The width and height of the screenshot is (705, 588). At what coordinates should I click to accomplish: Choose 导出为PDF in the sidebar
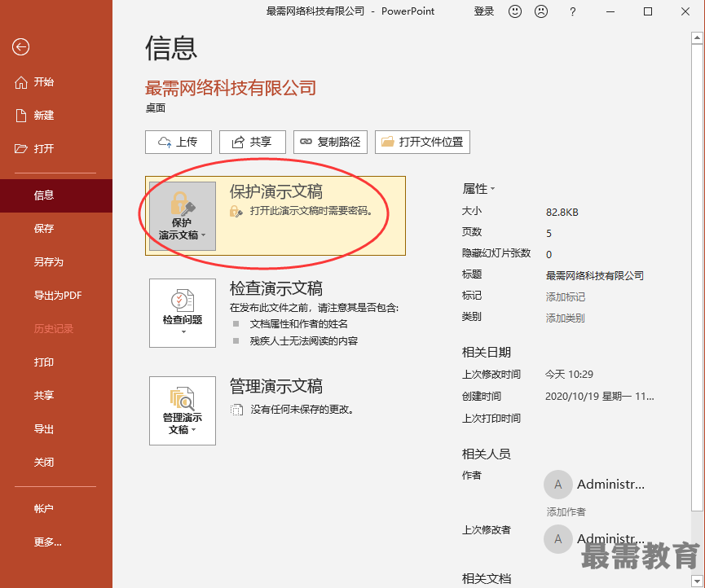[56, 295]
